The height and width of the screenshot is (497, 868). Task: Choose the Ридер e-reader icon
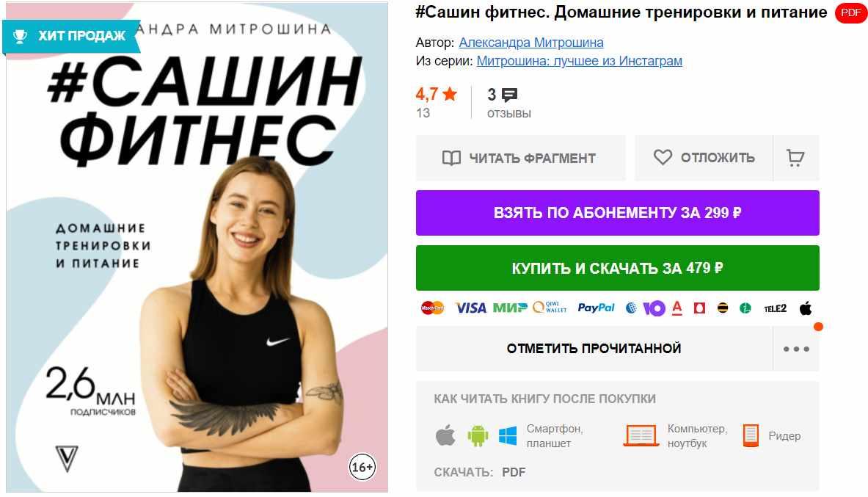[x=751, y=435]
